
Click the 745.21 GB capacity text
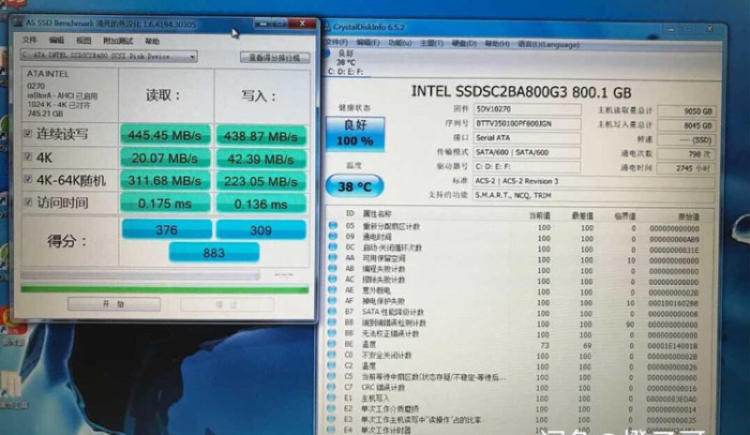pos(45,114)
